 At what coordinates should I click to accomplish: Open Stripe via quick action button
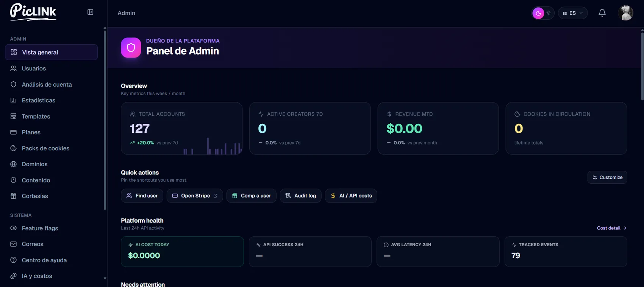(x=195, y=196)
